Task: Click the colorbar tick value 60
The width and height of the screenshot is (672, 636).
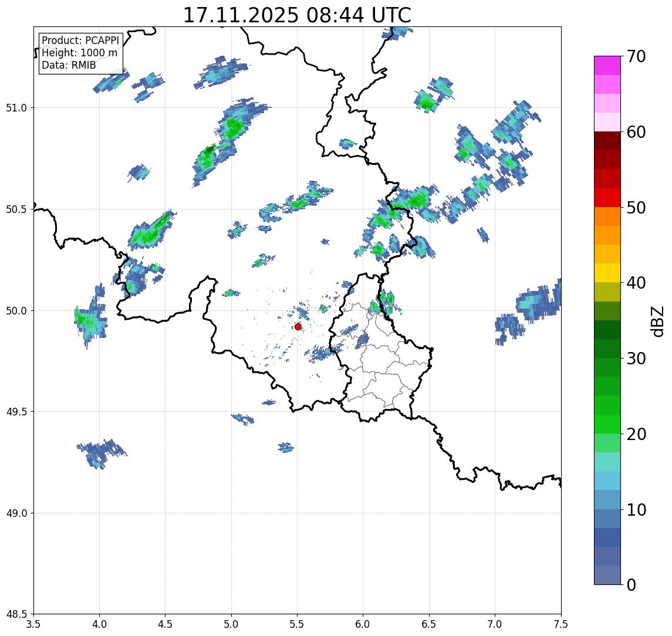Action: point(636,132)
